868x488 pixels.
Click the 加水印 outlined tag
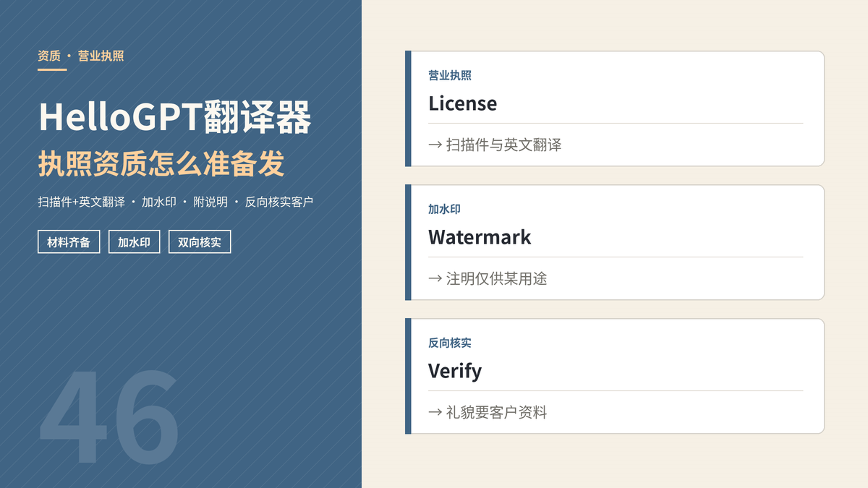134,242
